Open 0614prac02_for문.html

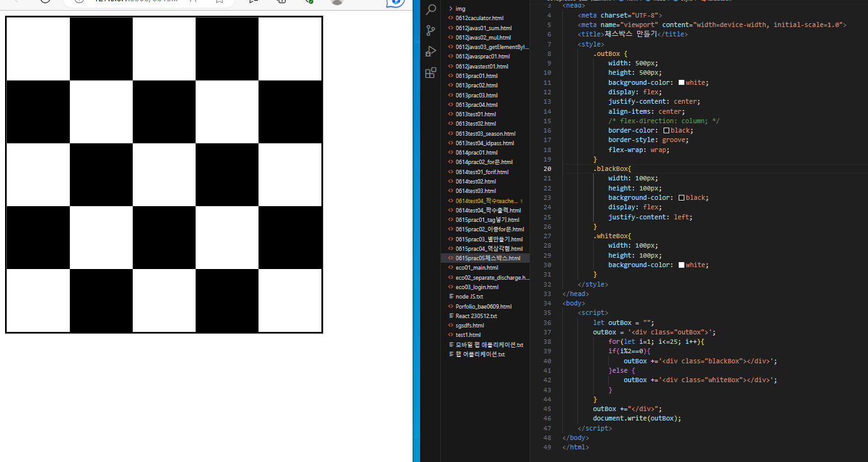tap(483, 162)
